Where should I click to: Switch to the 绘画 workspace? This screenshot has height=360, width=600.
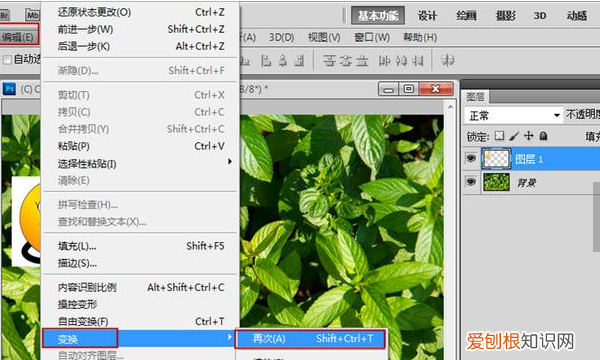(x=466, y=15)
